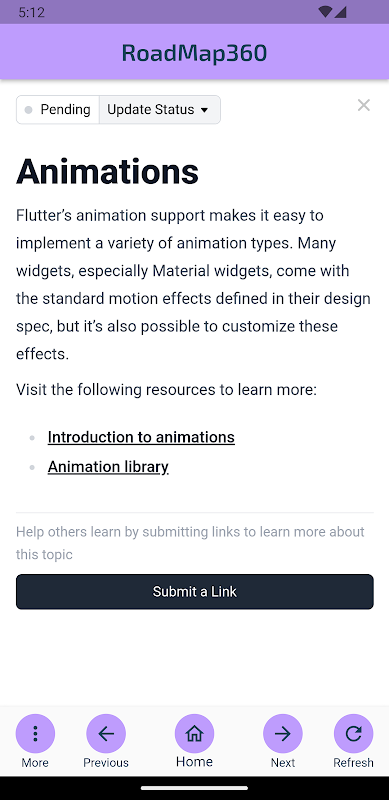Go to Home via house icon
The width and height of the screenshot is (389, 800).
pos(194,734)
